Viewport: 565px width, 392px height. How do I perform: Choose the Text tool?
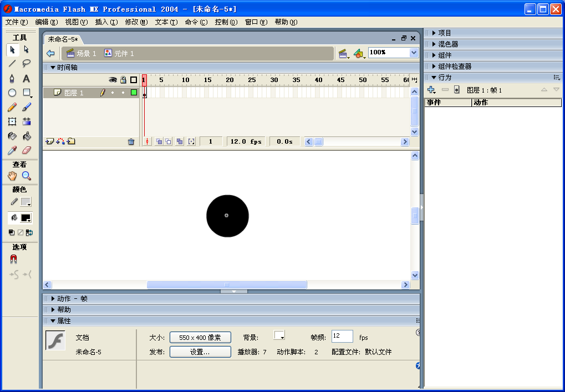tap(26, 78)
